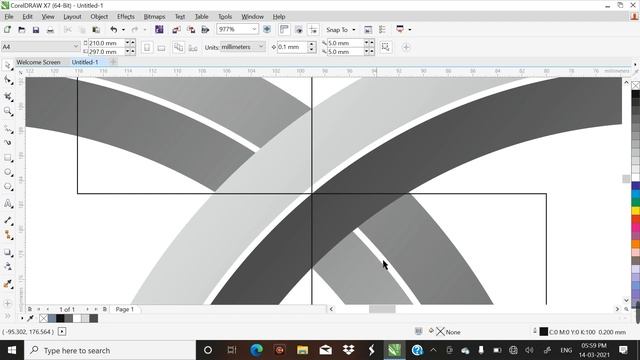Screen dimensions: 640x360
Task: Open the Units millimeters dropdown
Action: point(261,47)
